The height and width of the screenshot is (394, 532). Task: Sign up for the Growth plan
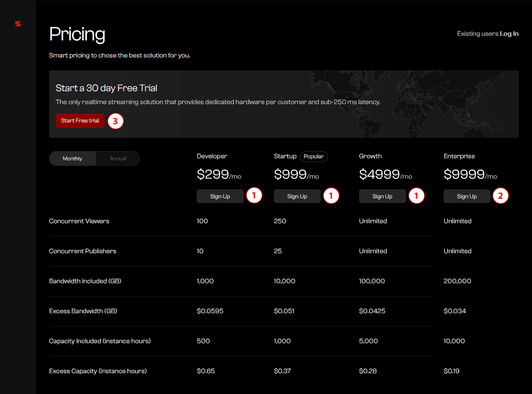pyautogui.click(x=382, y=197)
